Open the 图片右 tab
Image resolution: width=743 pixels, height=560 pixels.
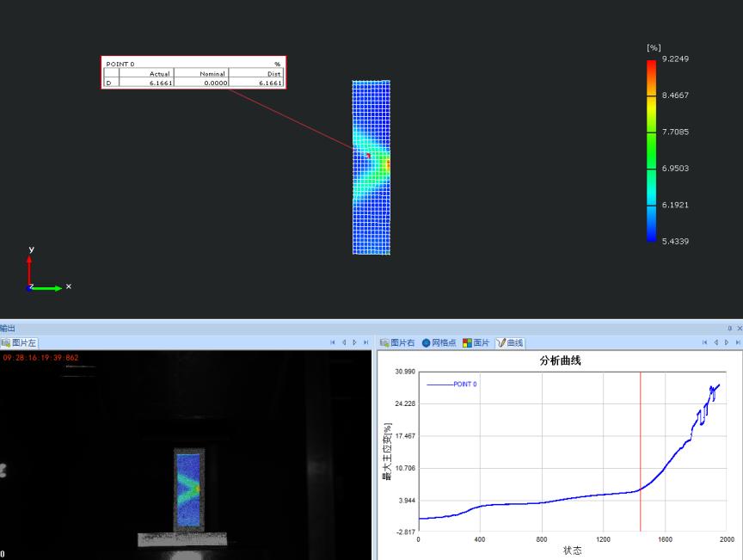[x=398, y=342]
